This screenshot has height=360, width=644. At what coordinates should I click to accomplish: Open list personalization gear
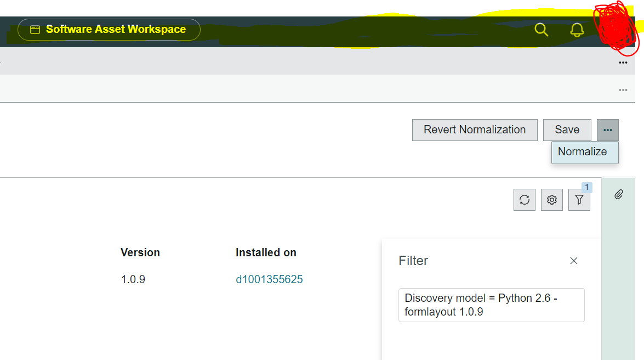551,200
